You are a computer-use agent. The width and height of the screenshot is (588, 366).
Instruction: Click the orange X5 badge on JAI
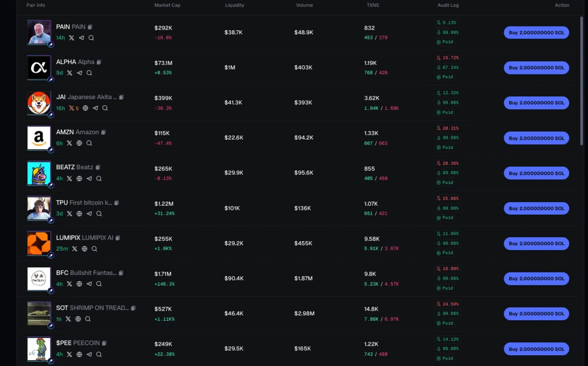click(73, 108)
